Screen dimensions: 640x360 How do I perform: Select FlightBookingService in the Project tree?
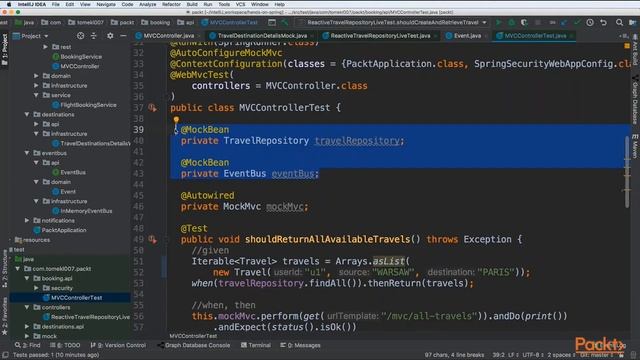pos(88,105)
